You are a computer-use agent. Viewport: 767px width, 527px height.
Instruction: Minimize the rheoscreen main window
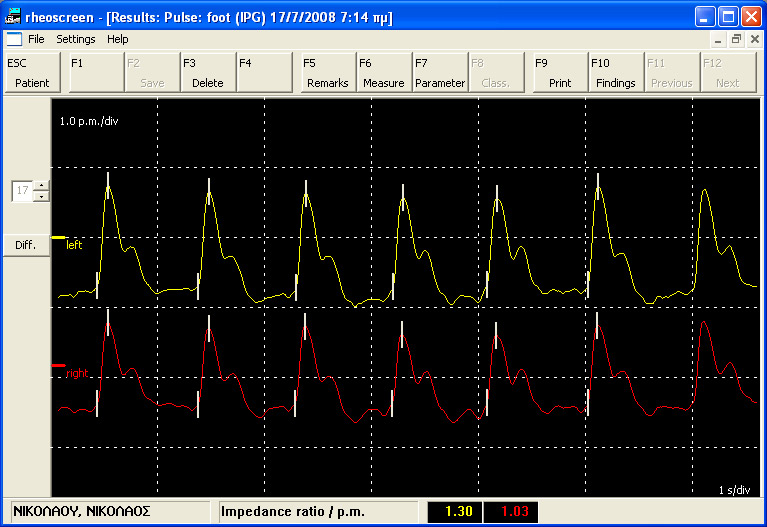(x=704, y=17)
